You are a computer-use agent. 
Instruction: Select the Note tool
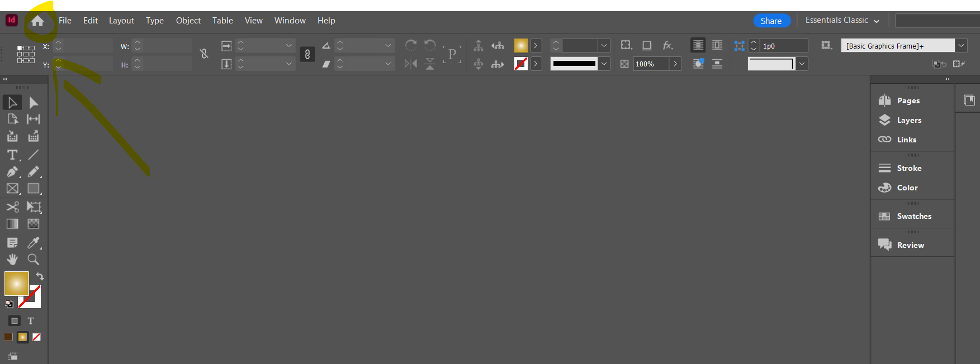tap(12, 242)
